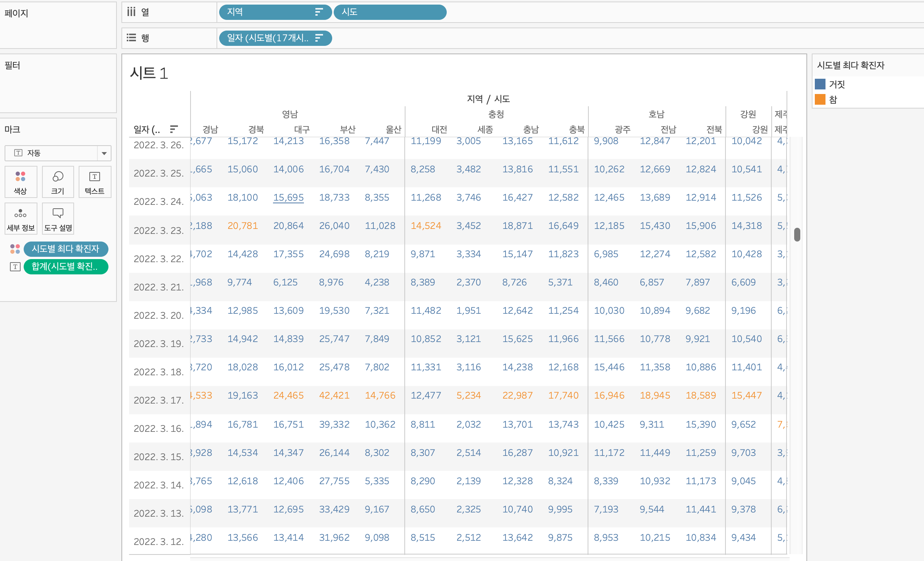Select the 합계(시도별 확진.. marks pill

tap(66, 267)
